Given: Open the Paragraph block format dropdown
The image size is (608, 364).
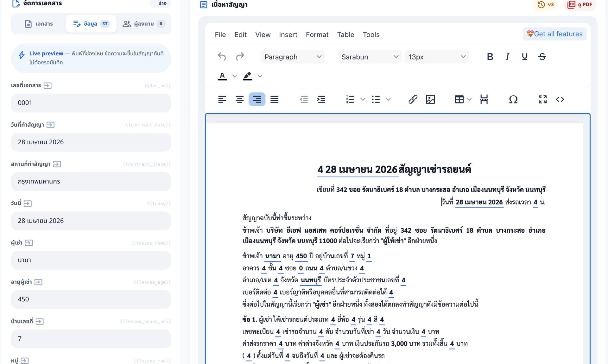Looking at the screenshot, I should [293, 57].
